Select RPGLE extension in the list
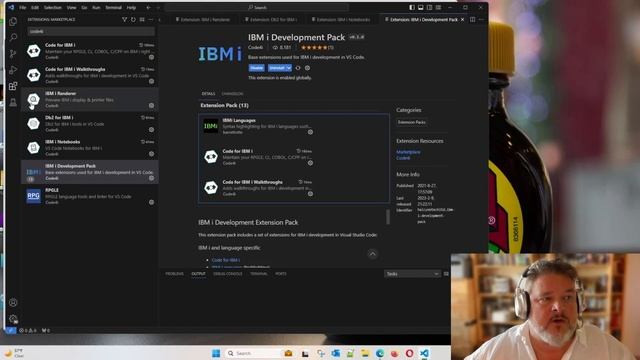The image size is (640, 360). (x=90, y=196)
